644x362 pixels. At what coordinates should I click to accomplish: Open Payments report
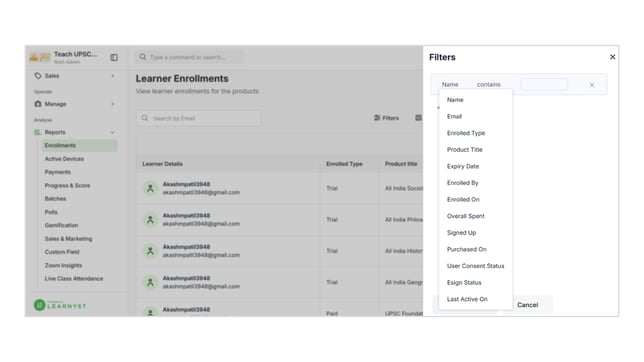tap(58, 172)
